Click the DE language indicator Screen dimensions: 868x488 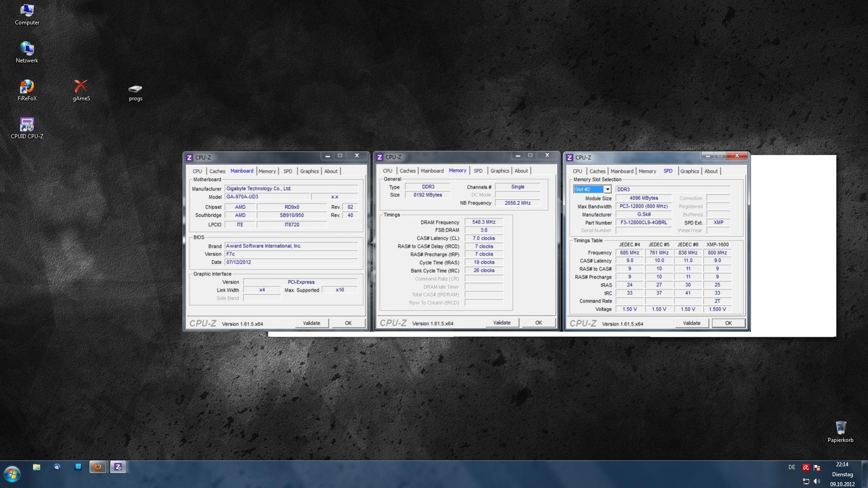(x=792, y=468)
